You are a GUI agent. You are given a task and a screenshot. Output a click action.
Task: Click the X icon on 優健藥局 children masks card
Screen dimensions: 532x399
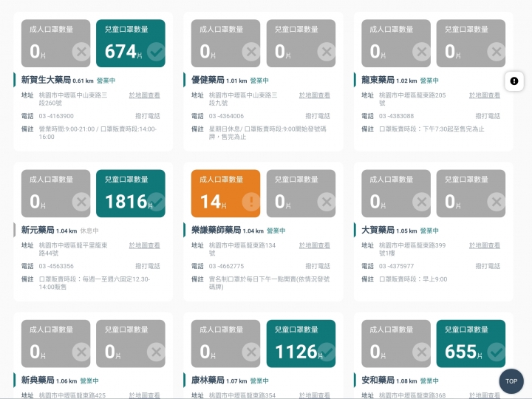tap(327, 52)
